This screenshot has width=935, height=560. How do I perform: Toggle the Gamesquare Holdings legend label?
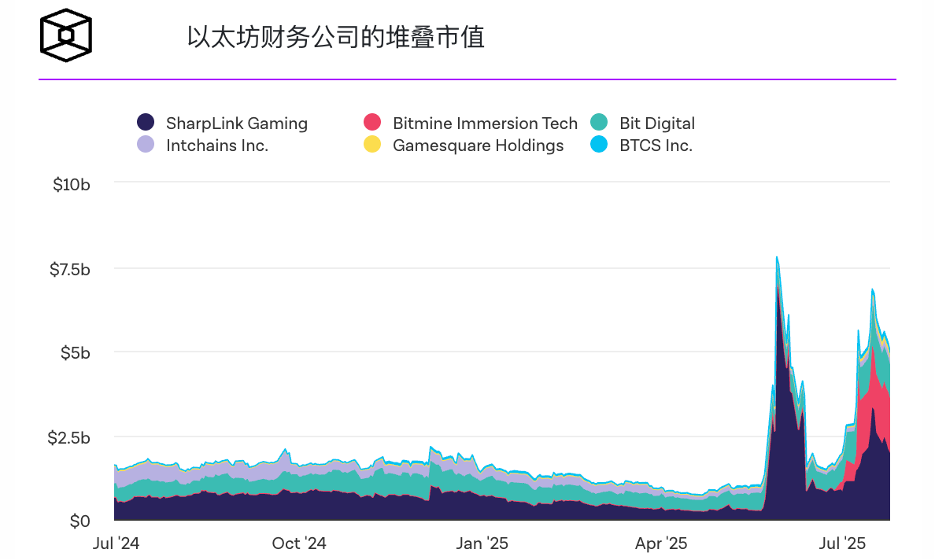[478, 146]
